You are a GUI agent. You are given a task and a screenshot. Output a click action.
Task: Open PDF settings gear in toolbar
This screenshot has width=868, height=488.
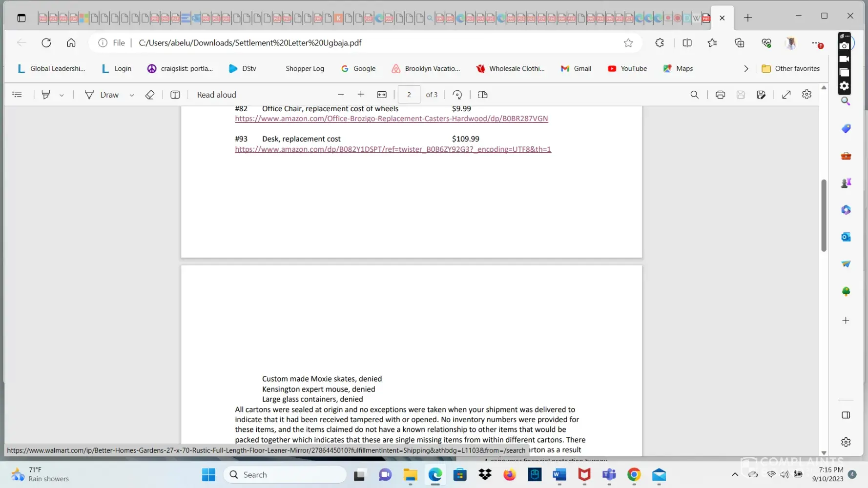click(806, 95)
